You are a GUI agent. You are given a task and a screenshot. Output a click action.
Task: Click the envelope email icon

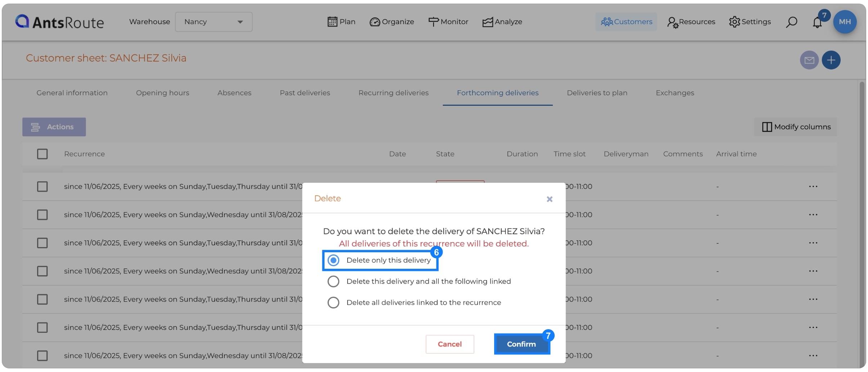[809, 60]
